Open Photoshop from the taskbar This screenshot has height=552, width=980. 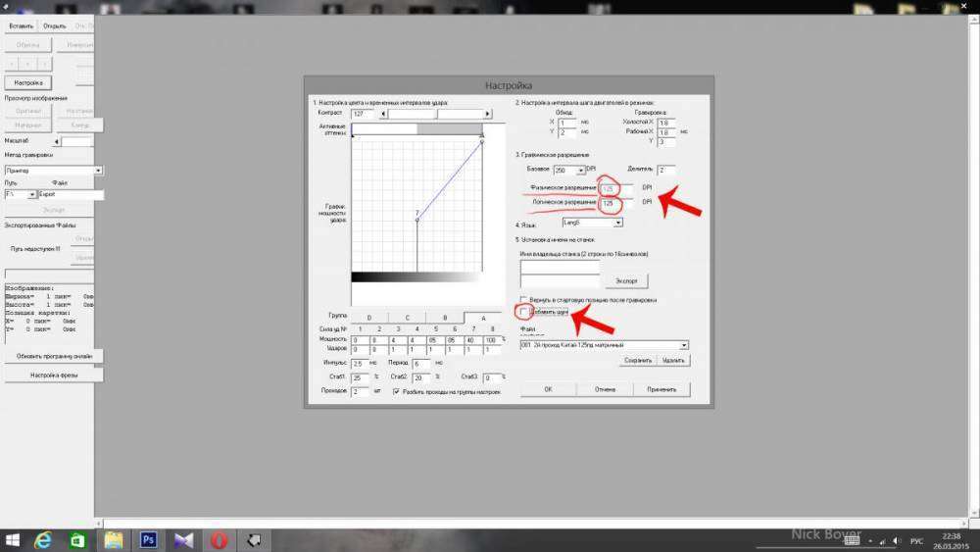pos(150,538)
